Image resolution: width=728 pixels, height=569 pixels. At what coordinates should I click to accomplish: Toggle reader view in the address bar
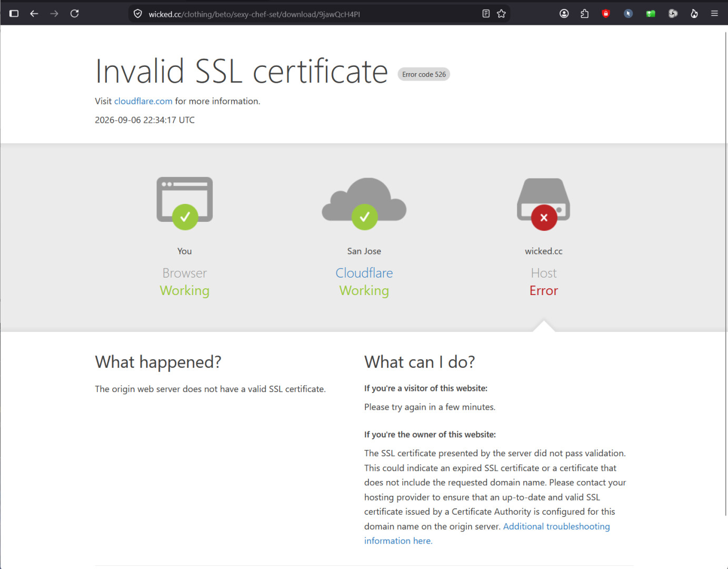[486, 14]
